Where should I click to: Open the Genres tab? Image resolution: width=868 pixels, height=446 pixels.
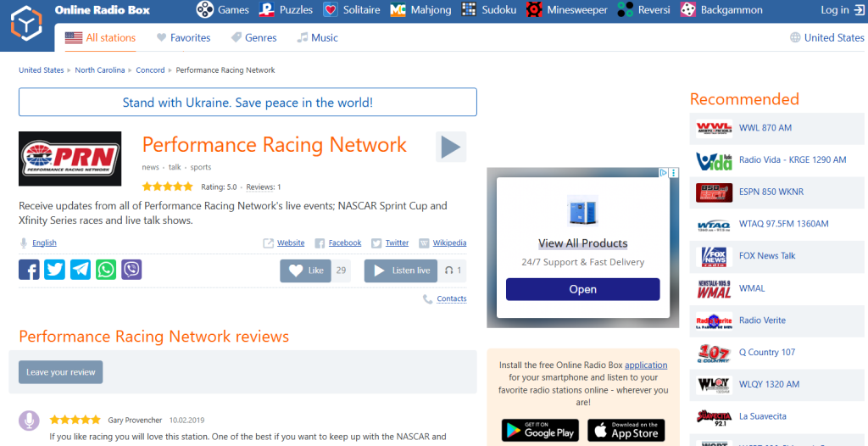[253, 37]
